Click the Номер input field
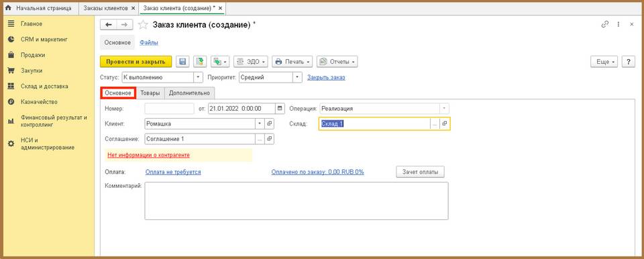Viewport: 644px width, 259px height. [x=169, y=109]
